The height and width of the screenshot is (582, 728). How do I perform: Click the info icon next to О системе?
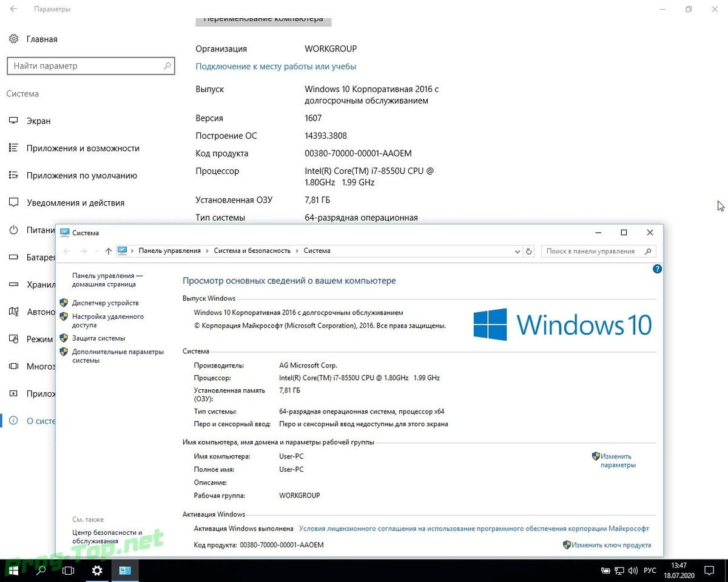tap(13, 421)
